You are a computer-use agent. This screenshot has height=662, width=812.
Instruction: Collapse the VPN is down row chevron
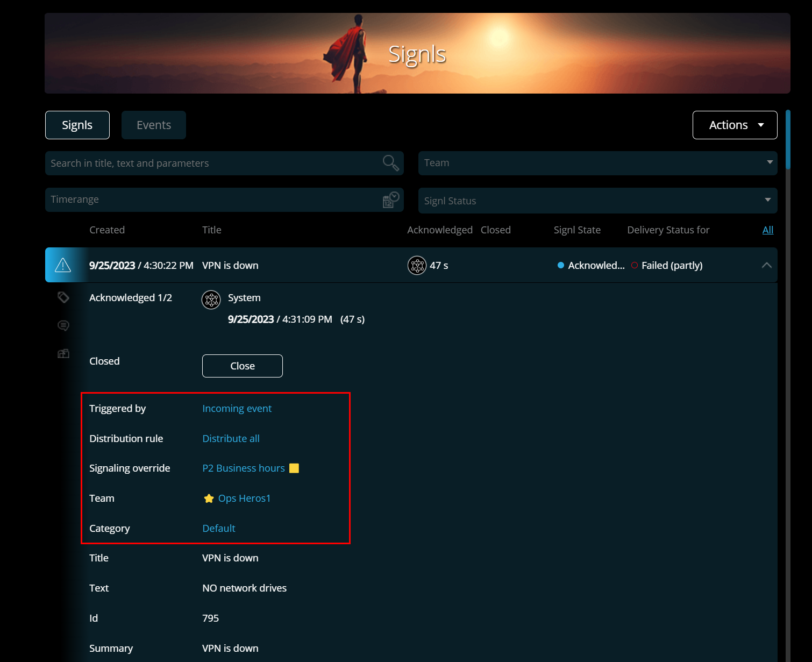click(x=767, y=265)
